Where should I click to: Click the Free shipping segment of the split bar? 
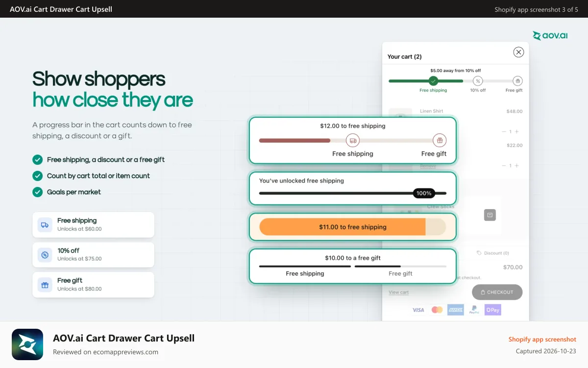305,266
